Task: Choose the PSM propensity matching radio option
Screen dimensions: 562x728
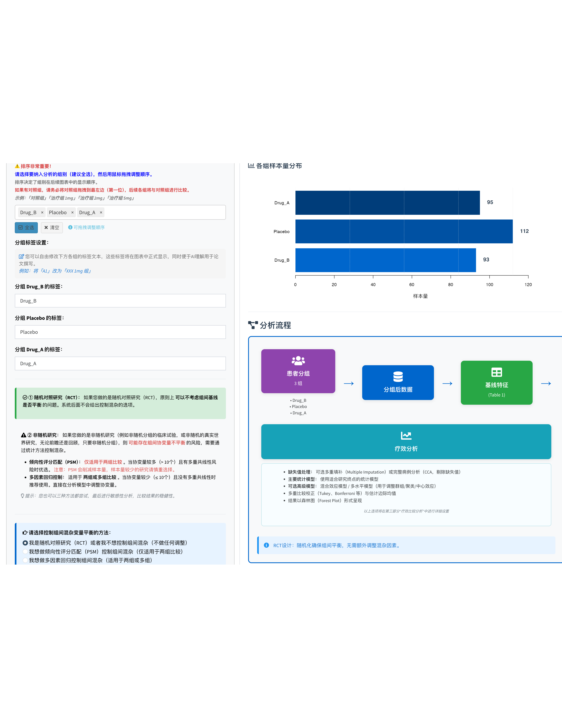Action: click(25, 552)
